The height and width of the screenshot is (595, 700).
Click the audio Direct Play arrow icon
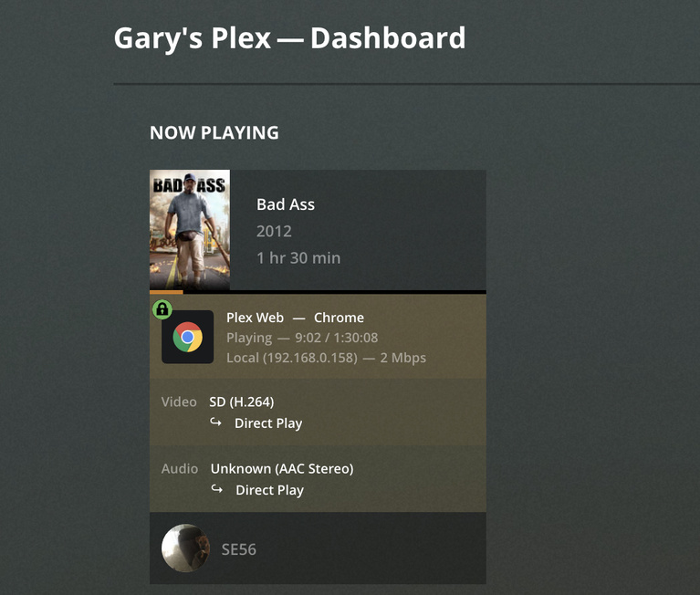216,489
